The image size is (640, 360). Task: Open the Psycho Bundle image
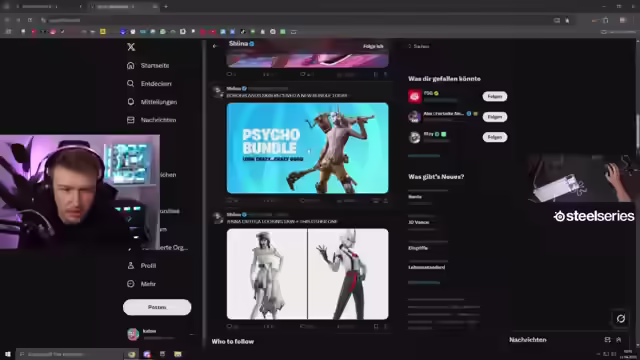pyautogui.click(x=307, y=148)
